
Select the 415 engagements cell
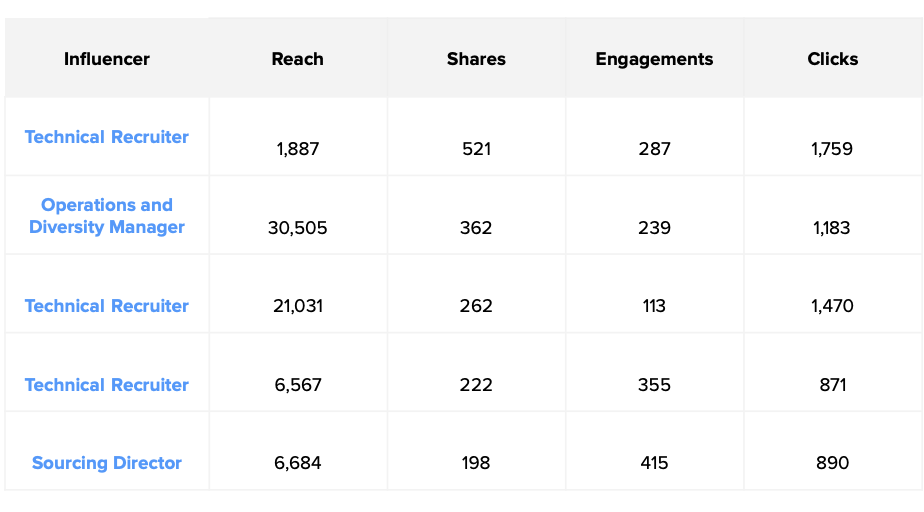(654, 463)
